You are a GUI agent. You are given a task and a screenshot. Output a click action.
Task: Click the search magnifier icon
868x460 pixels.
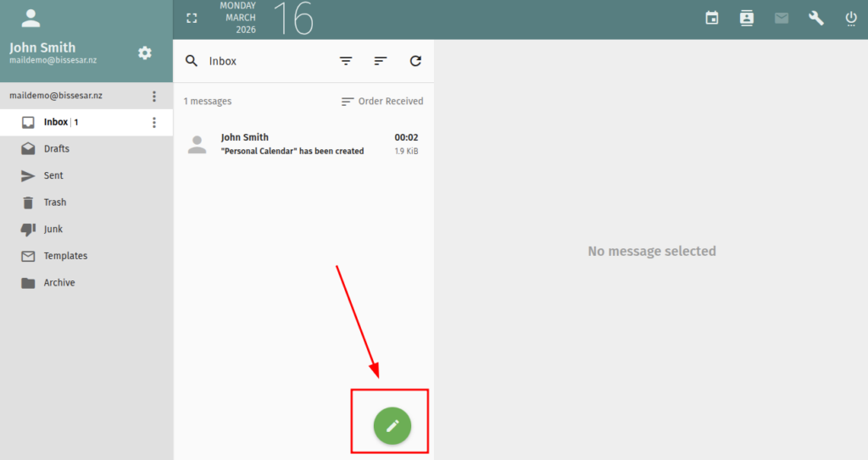click(x=192, y=61)
